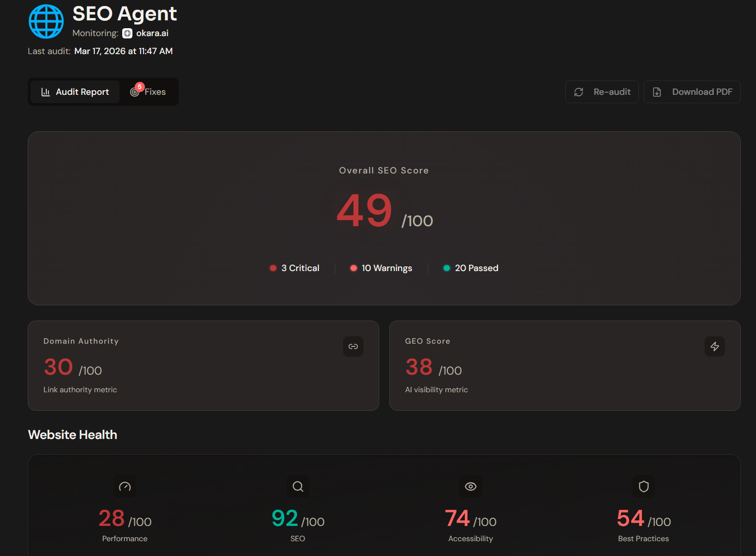
Task: Click the Overall SEO Score 49 value
Action: [x=365, y=211]
